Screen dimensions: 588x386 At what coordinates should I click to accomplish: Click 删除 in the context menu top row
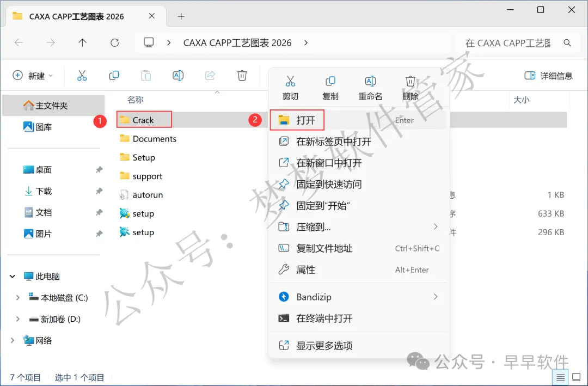coord(411,88)
